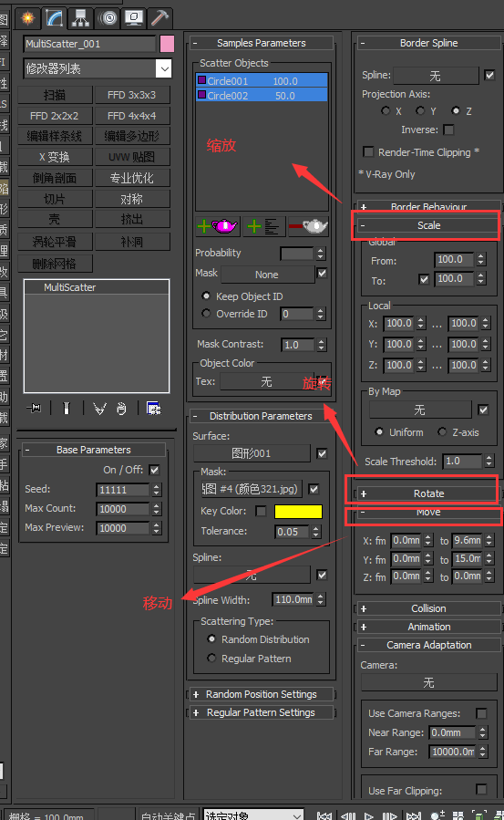Expand the Random Position Settings rollout
This screenshot has height=820, width=504.
click(x=261, y=694)
